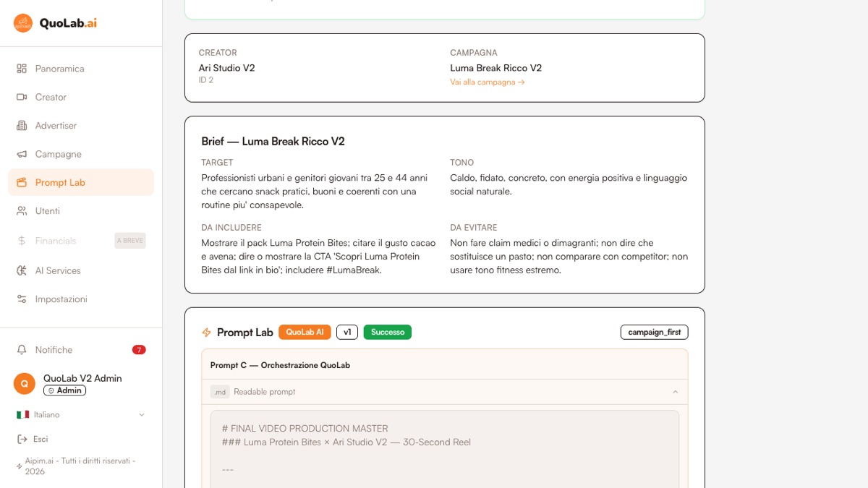Viewport: 868px width, 488px height.
Task: Click the Impostazioni sliders icon
Action: coord(22,299)
